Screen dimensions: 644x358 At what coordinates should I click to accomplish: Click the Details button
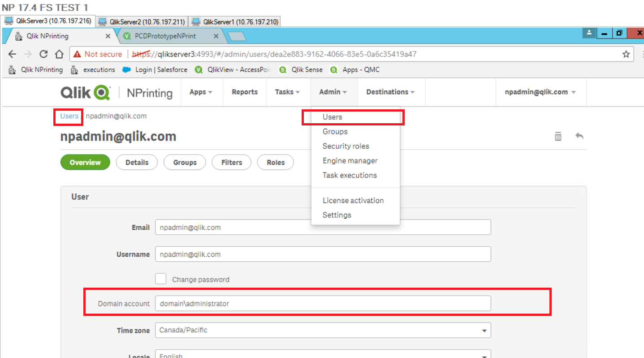click(x=137, y=163)
